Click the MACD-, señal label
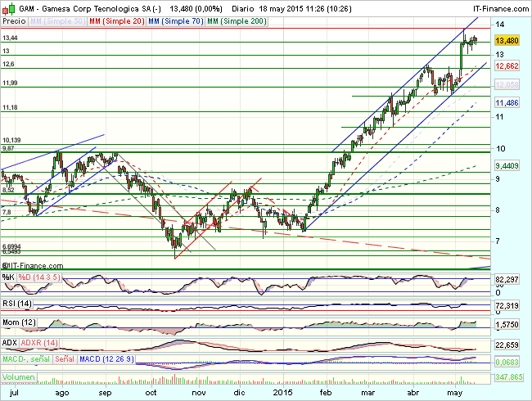This screenshot has width=532, height=401. coord(26,359)
